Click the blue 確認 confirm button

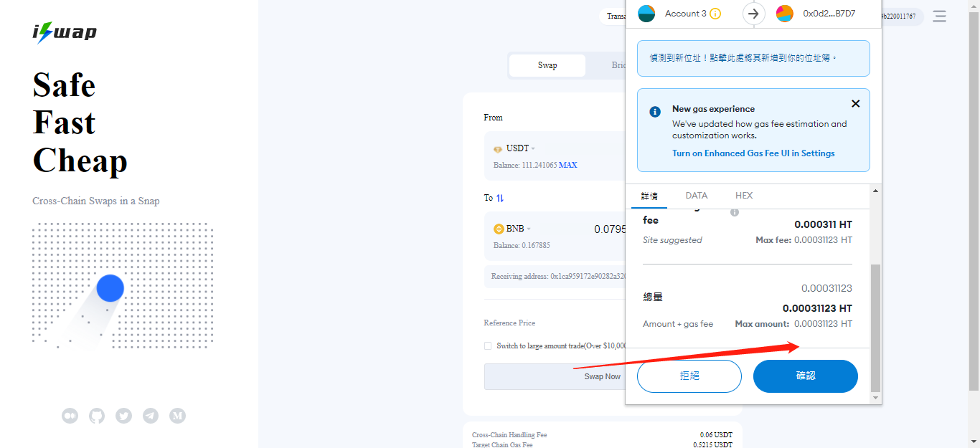(x=806, y=376)
